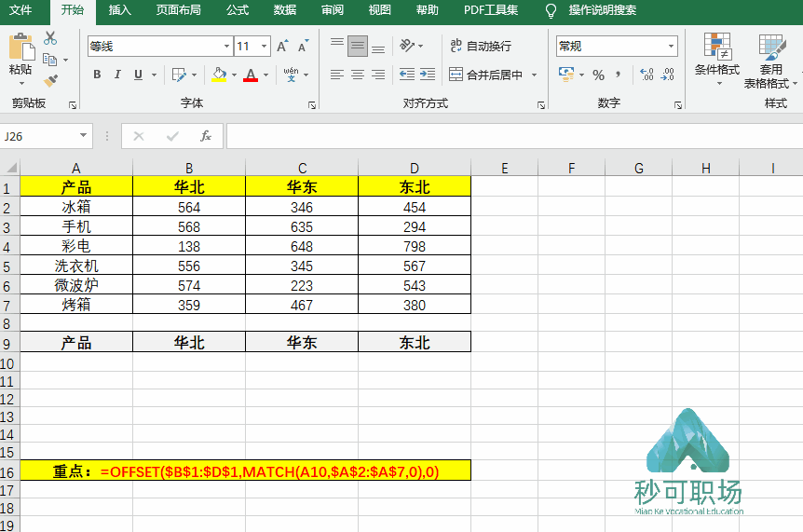Open 套用表格格式 table styles
This screenshot has height=532, width=803.
pos(770,61)
